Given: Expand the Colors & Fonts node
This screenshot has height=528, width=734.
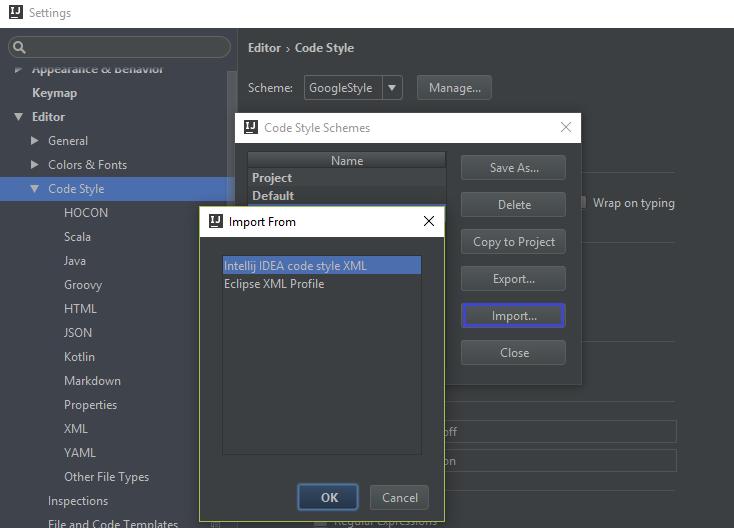Looking at the screenshot, I should tap(36, 165).
